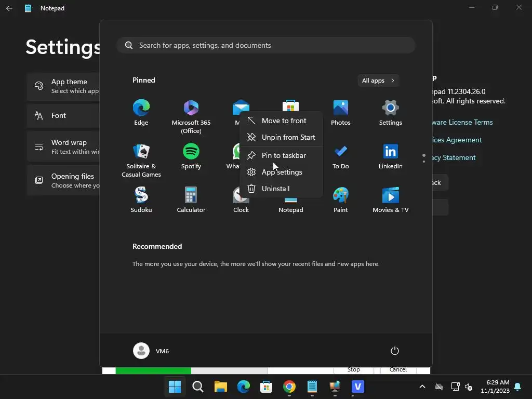Viewport: 532px width, 399px height.
Task: Go to next pinned apps page dot
Action: coord(424,162)
